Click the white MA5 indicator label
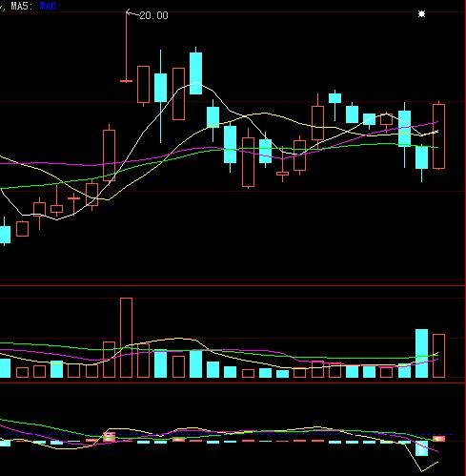The image size is (466, 476). pos(22,6)
